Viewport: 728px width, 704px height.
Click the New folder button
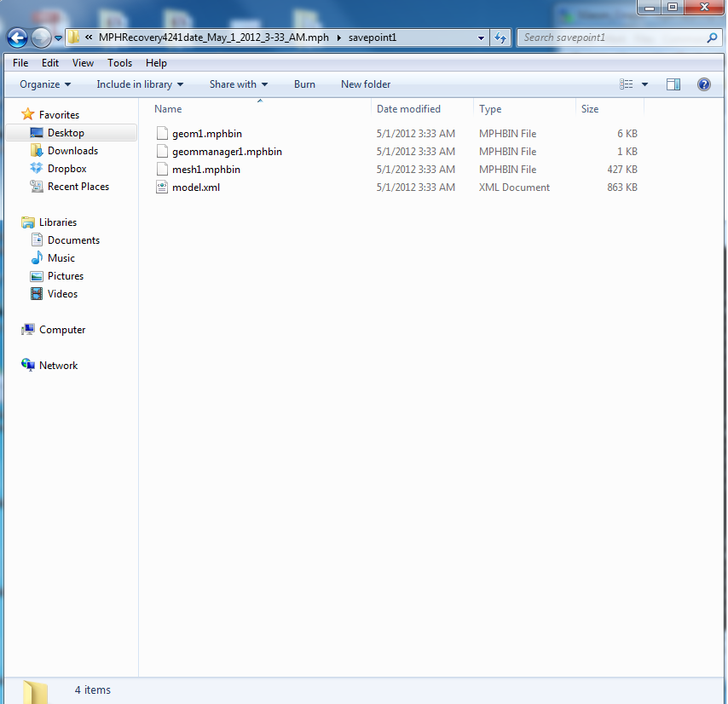[366, 84]
